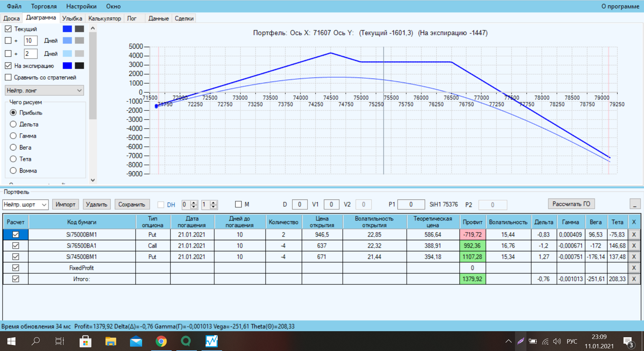Image resolution: width=644 pixels, height=351 pixels.
Task: Open File Explorer from taskbar
Action: pos(111,341)
